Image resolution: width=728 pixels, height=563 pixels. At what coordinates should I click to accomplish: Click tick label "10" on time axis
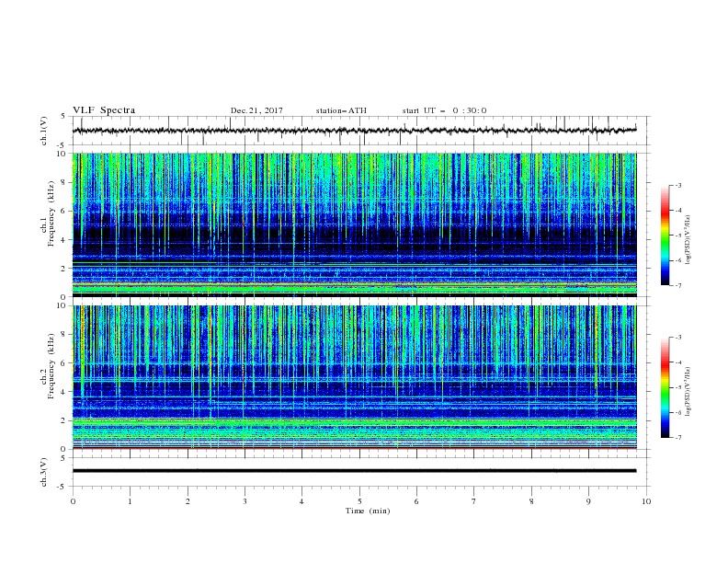pyautogui.click(x=646, y=501)
